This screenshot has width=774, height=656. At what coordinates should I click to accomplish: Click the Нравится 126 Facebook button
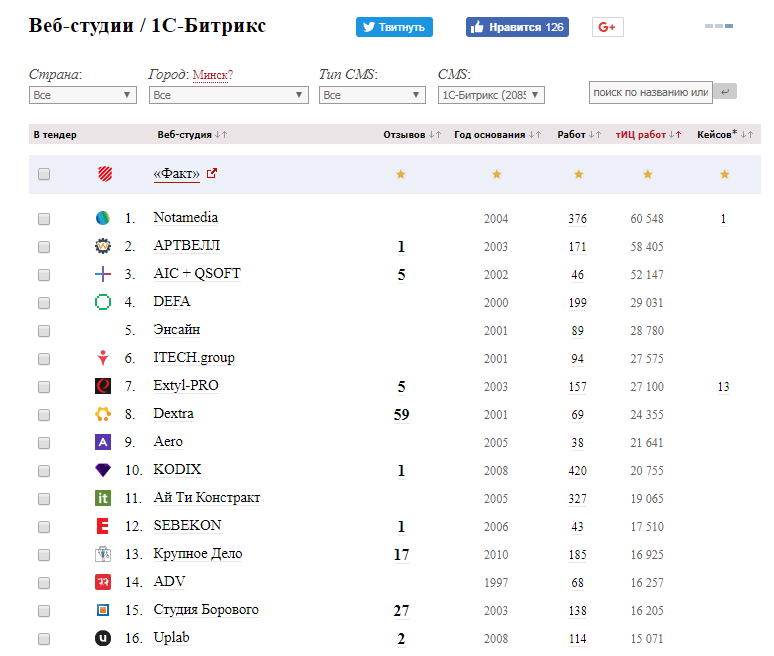[517, 27]
